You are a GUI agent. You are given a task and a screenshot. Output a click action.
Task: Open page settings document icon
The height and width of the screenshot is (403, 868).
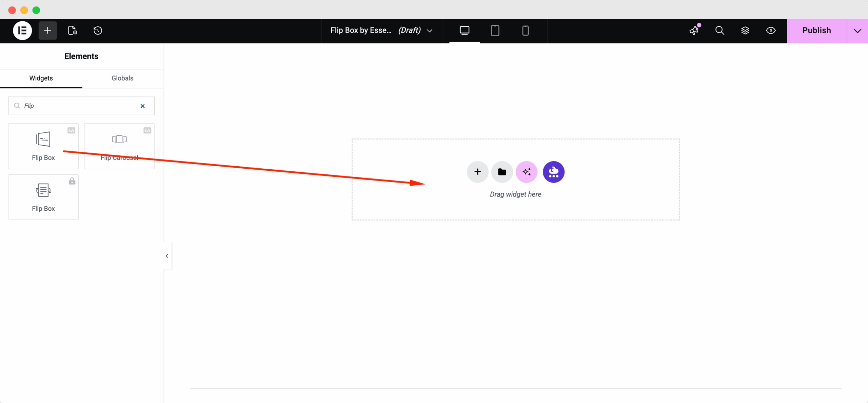pos(72,30)
